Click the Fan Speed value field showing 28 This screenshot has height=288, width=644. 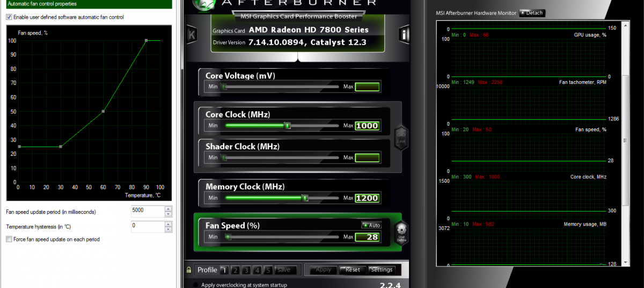[x=367, y=237]
